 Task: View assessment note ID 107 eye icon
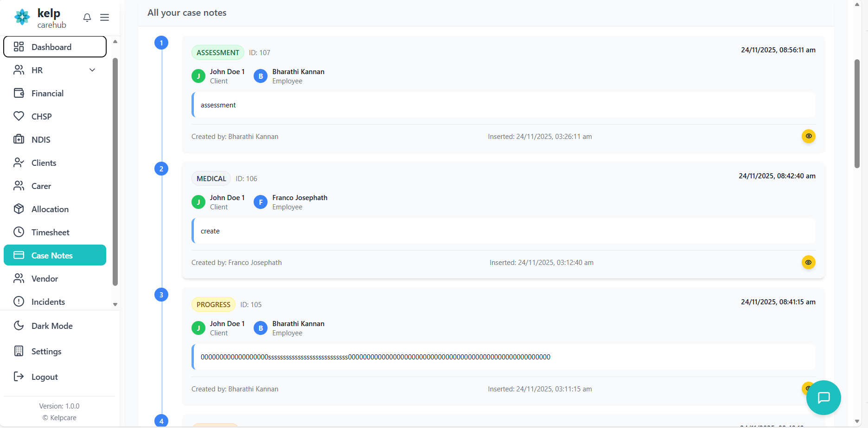pos(808,136)
